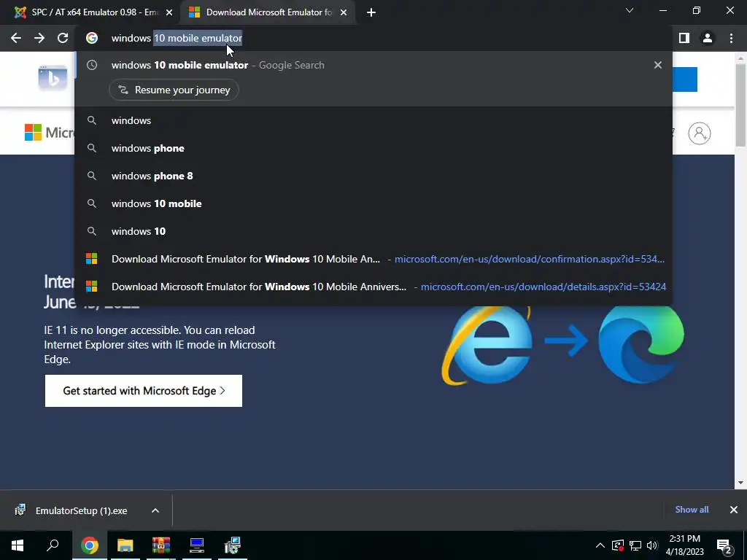Click the page scrollbar's down arrow

click(x=740, y=483)
